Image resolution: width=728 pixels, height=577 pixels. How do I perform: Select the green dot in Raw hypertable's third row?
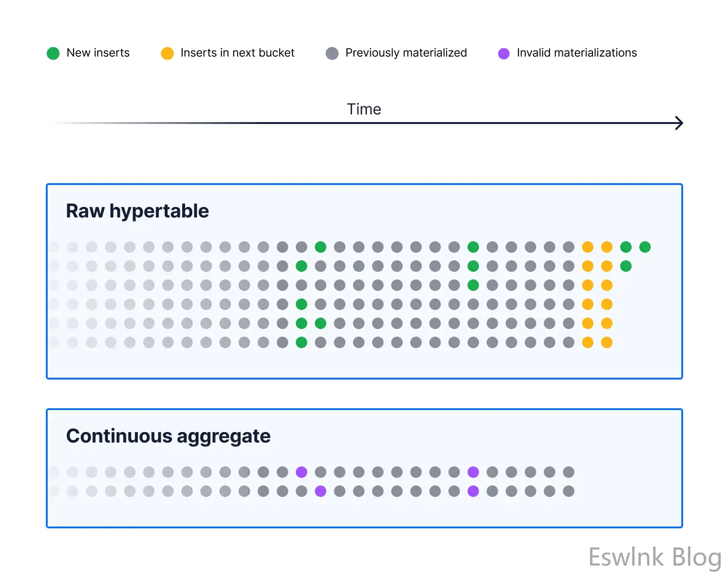point(473,285)
